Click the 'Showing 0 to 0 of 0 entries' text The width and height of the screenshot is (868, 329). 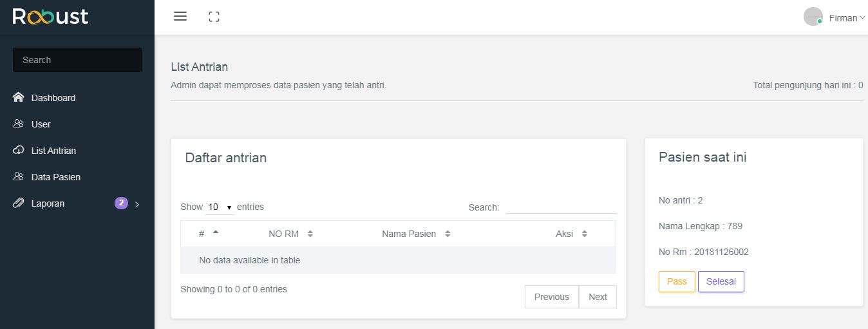(234, 289)
